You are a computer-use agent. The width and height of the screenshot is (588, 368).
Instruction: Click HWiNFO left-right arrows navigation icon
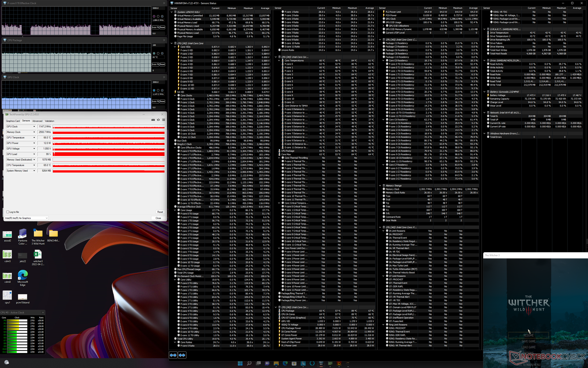point(173,355)
